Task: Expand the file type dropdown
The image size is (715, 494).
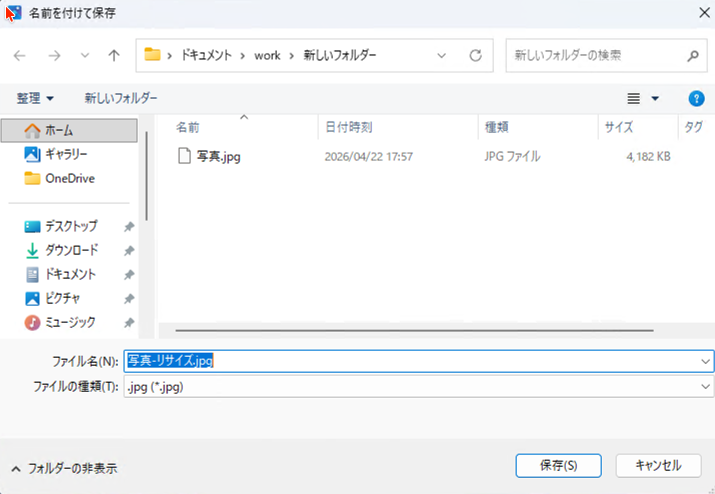Action: click(x=705, y=387)
